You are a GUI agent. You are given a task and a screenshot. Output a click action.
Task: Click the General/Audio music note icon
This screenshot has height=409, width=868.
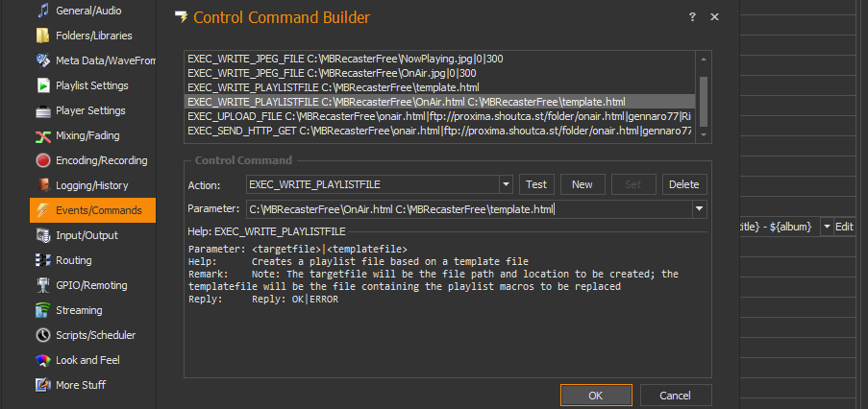42,11
